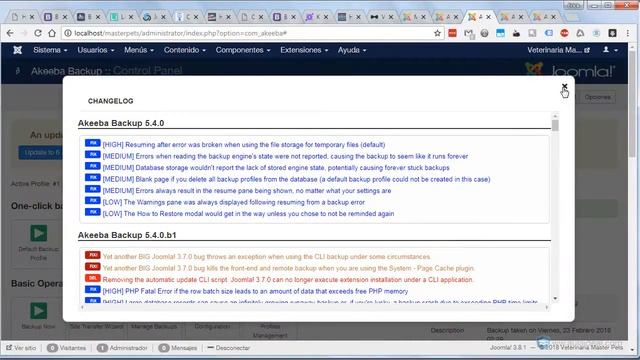The width and height of the screenshot is (640, 360).
Task: Click the FIX badge beside How to Restore entry
Action: (x=93, y=212)
